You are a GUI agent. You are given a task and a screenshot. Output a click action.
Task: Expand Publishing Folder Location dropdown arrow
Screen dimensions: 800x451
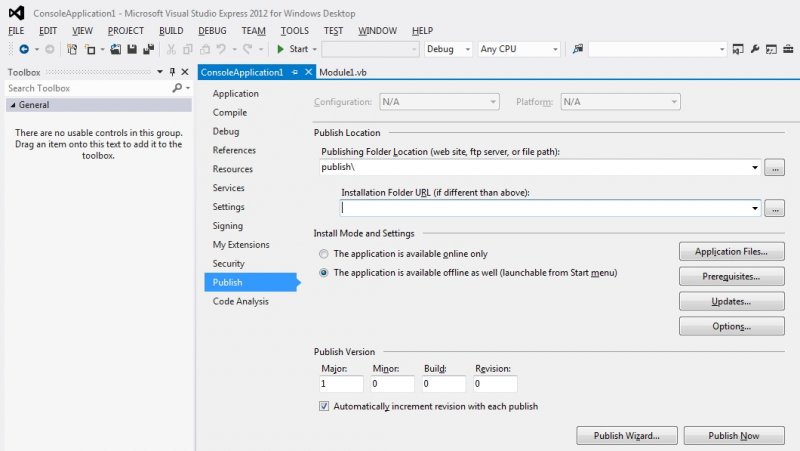tap(755, 167)
